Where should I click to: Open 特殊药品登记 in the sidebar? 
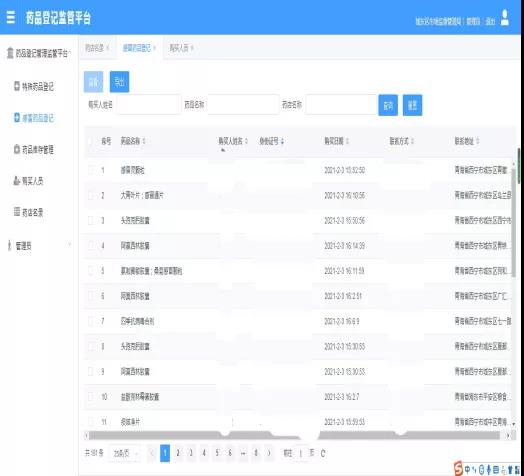(x=34, y=87)
